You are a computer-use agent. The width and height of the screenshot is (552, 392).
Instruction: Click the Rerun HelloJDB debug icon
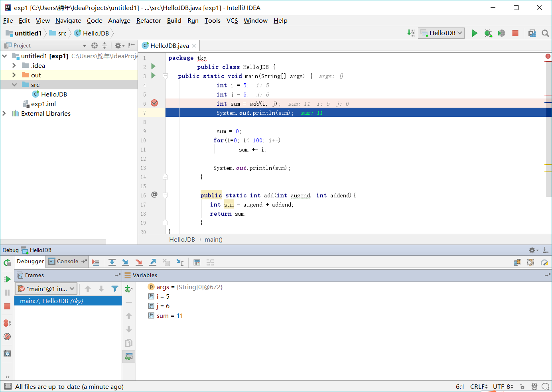(x=7, y=262)
